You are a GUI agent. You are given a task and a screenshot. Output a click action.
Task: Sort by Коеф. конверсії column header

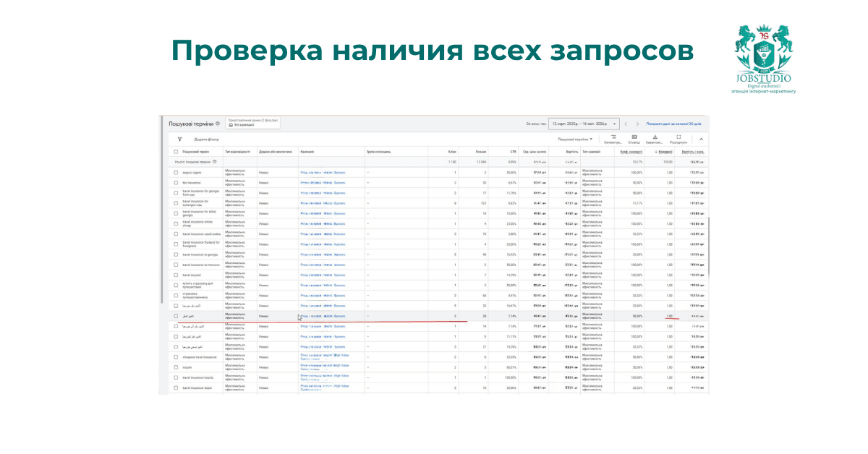(x=631, y=152)
